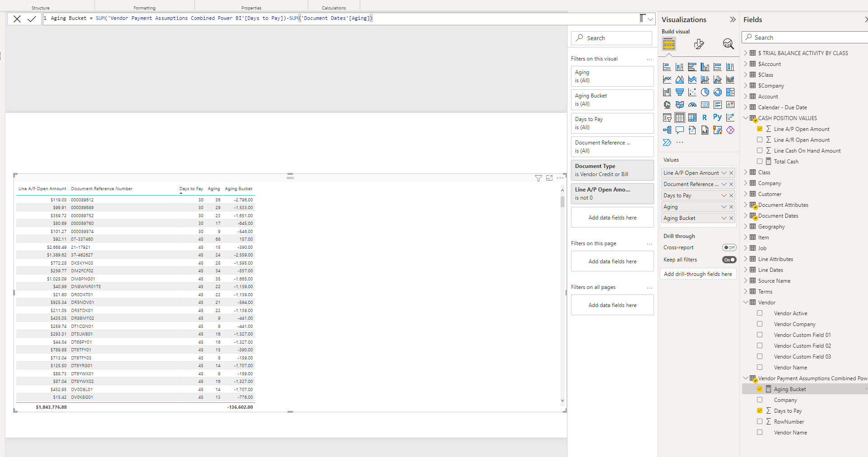Select the Scatter chart visual
Viewport: 868px width, 457px height.
click(x=692, y=92)
